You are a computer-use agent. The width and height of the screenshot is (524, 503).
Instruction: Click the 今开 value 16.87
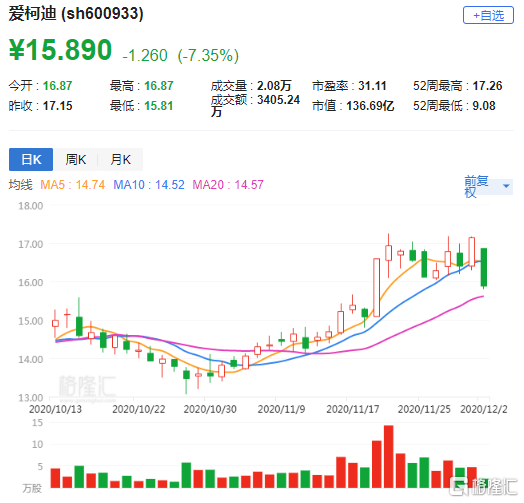pyautogui.click(x=57, y=86)
